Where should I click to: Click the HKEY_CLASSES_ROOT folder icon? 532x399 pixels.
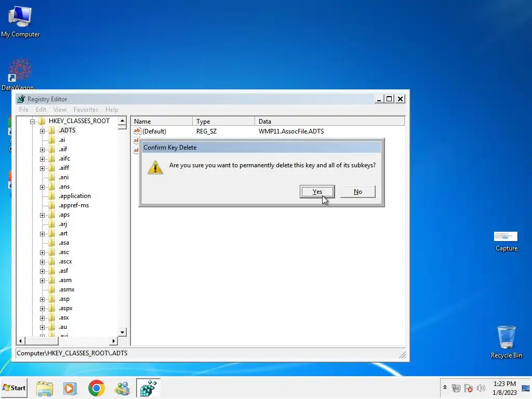pos(42,121)
